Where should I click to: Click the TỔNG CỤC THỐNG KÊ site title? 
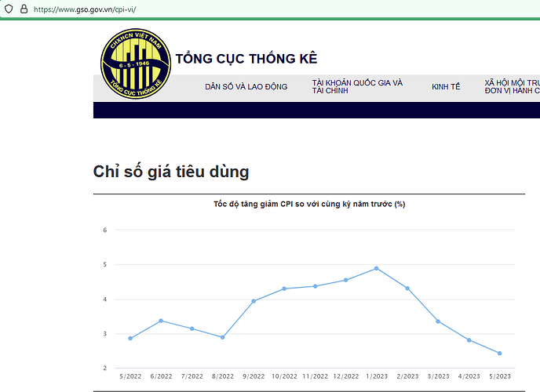pos(246,59)
